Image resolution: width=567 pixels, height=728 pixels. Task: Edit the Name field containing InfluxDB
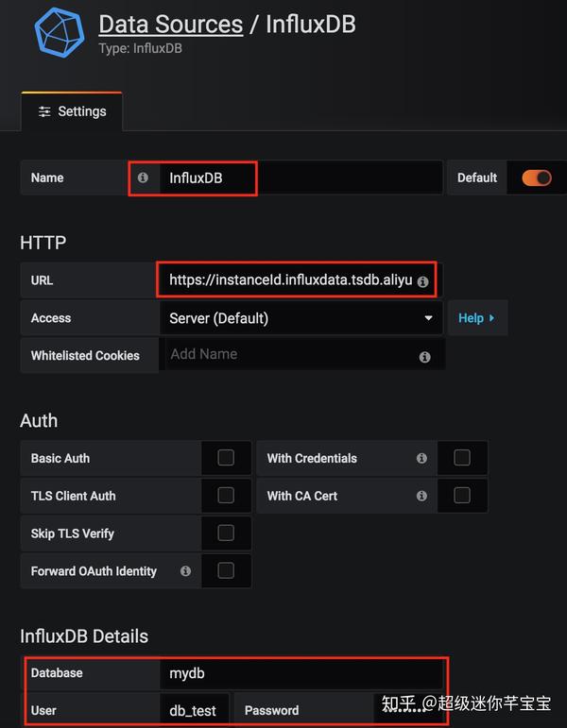(x=301, y=178)
